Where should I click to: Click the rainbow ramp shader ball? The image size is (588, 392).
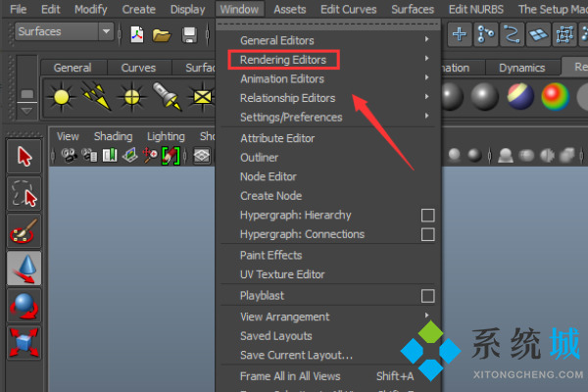pyautogui.click(x=556, y=97)
